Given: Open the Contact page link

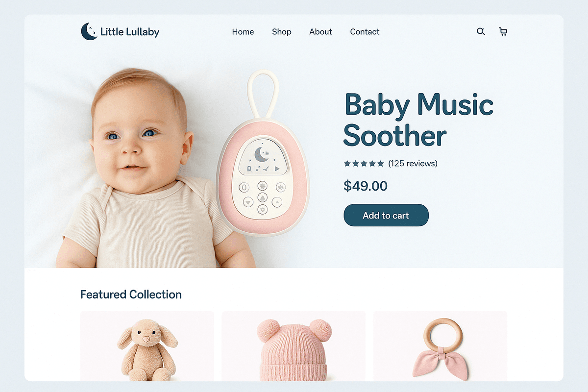Looking at the screenshot, I should tap(365, 32).
